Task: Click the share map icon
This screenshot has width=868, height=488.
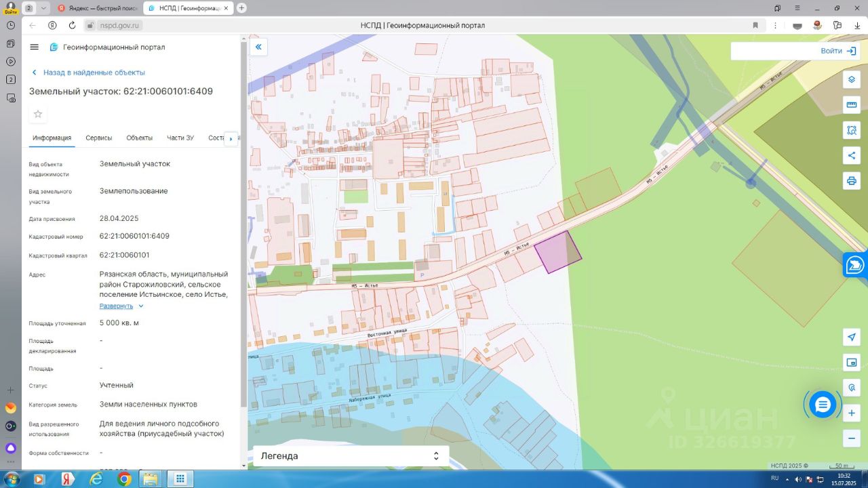Action: [851, 155]
